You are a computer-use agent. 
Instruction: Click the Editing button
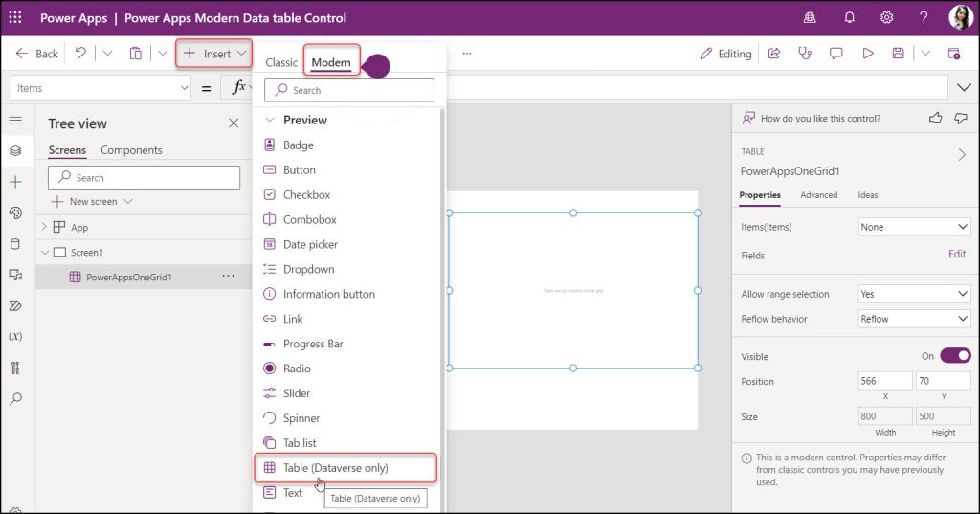click(725, 54)
